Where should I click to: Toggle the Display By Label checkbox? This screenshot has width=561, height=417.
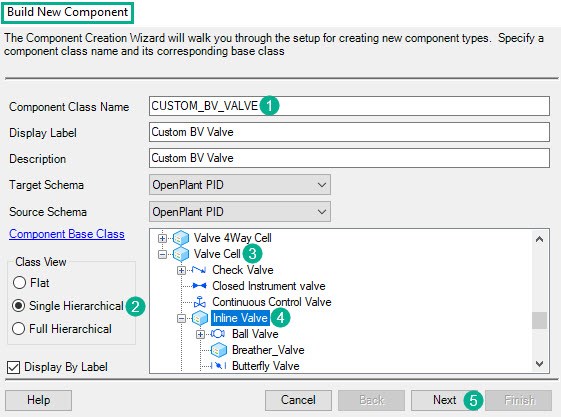click(x=14, y=367)
